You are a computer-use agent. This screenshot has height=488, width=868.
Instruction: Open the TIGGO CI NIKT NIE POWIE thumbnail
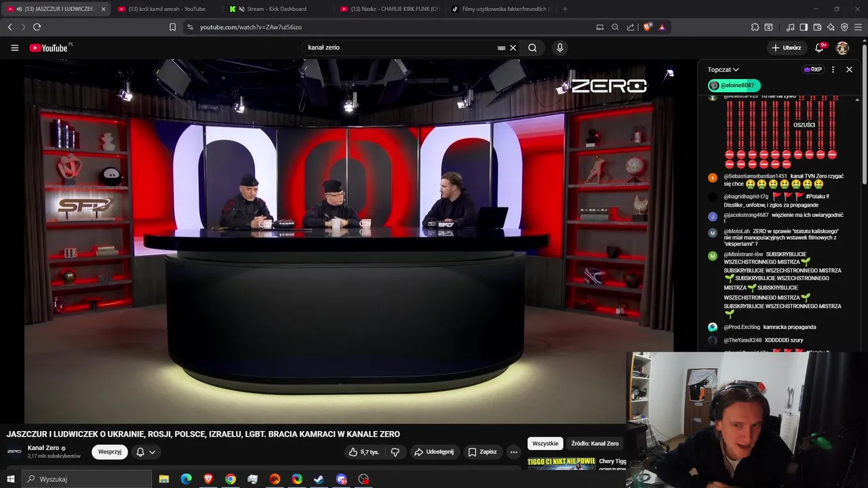click(561, 464)
